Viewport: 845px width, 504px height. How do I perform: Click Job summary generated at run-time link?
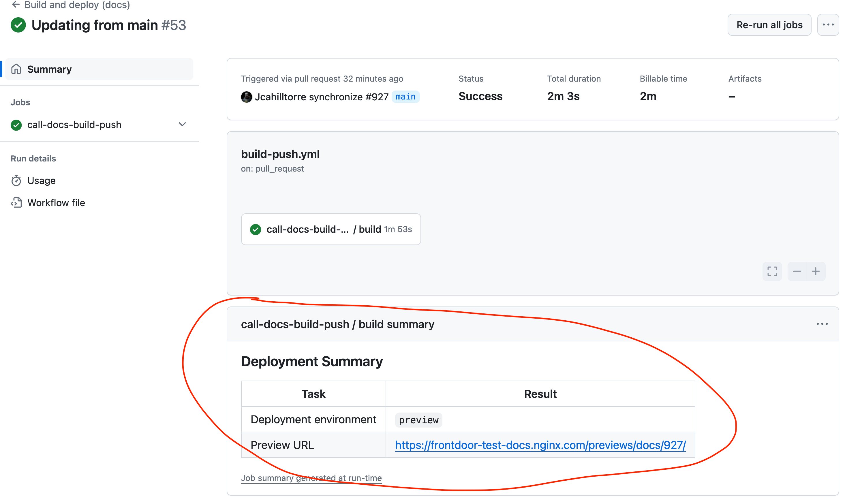pos(311,478)
